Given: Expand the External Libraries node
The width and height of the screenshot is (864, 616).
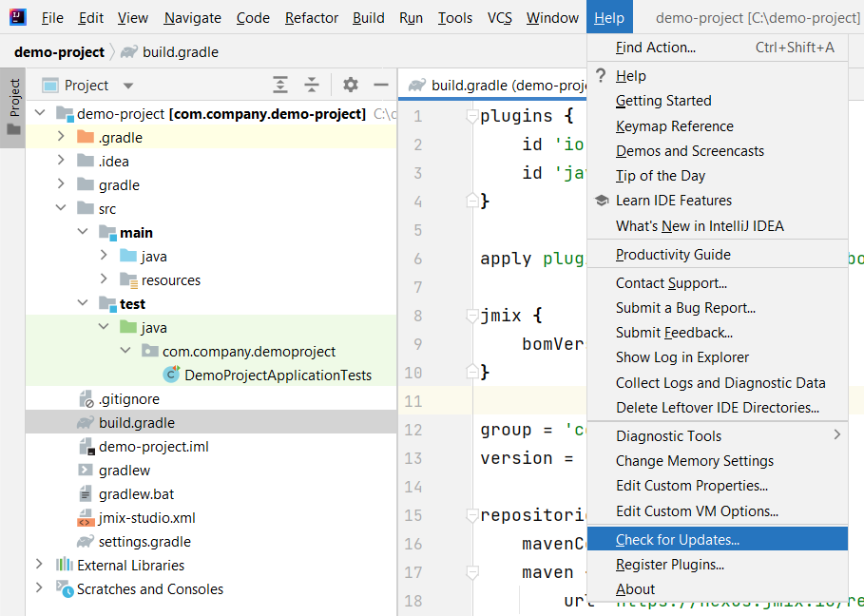Looking at the screenshot, I should (39, 566).
